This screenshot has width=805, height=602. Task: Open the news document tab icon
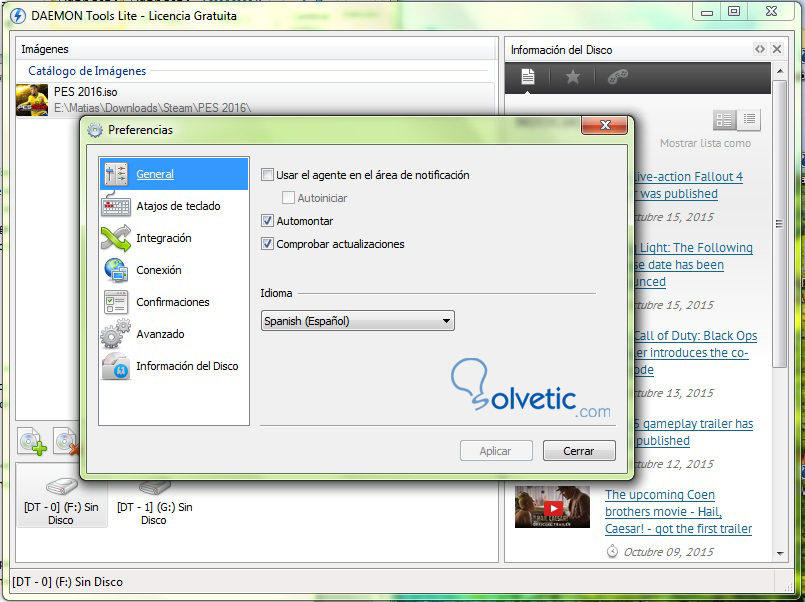pos(528,77)
